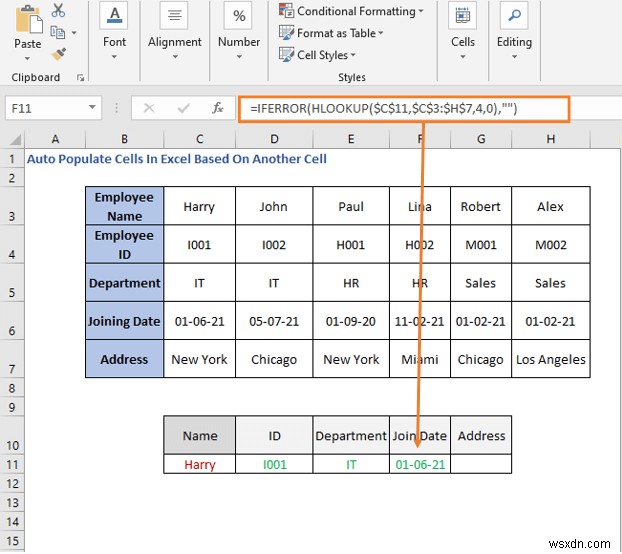This screenshot has width=622, height=554.
Task: Select the green 'I001' cell in row 11
Action: [274, 464]
